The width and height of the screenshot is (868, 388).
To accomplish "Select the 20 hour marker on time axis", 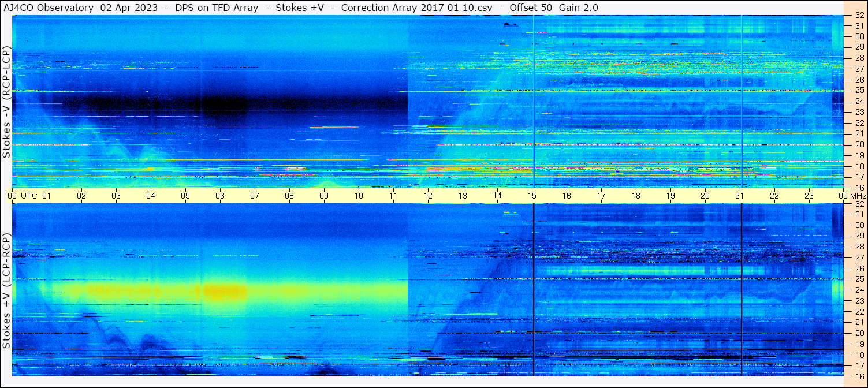I will 705,196.
